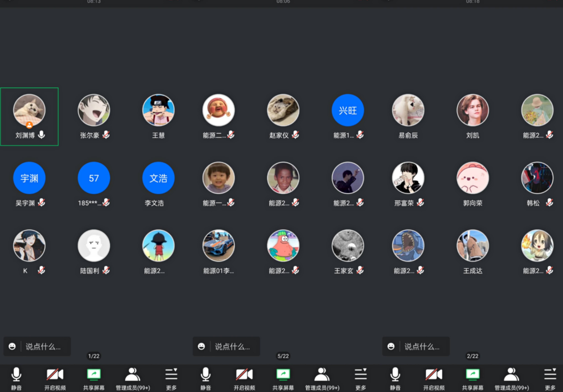This screenshot has height=392, width=563.
Task: Expand 更多 menu in the 2/22 panel
Action: pyautogui.click(x=550, y=374)
